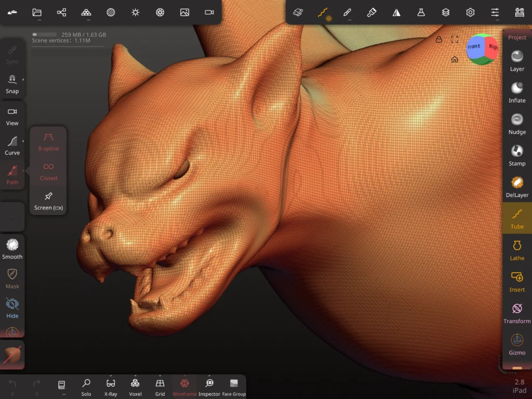Screen dimensions: 532x399
Task: Open the color material swatch
Action: coord(12,355)
